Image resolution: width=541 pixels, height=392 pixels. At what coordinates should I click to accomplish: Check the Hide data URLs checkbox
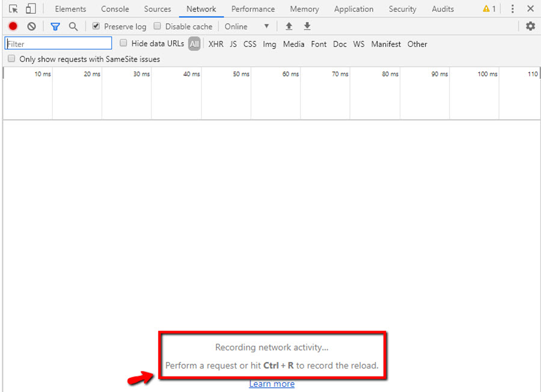[123, 43]
